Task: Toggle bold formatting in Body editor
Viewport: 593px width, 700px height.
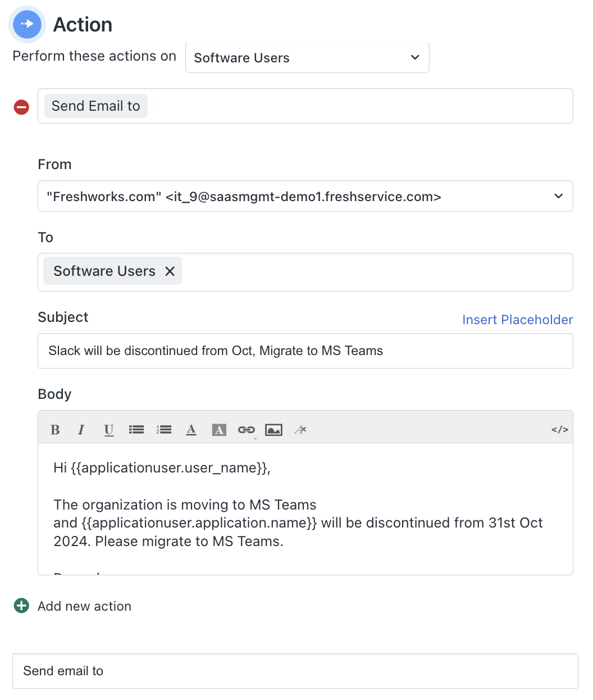Action: pos(55,430)
